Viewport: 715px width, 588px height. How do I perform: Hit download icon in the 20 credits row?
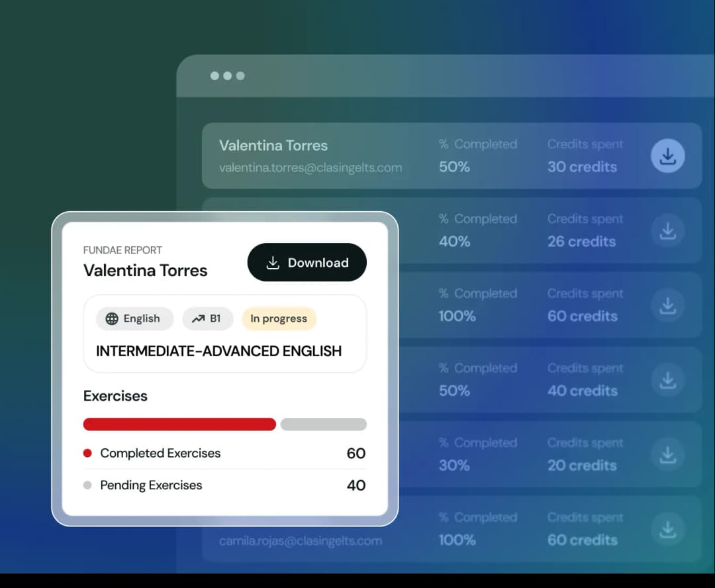click(667, 454)
